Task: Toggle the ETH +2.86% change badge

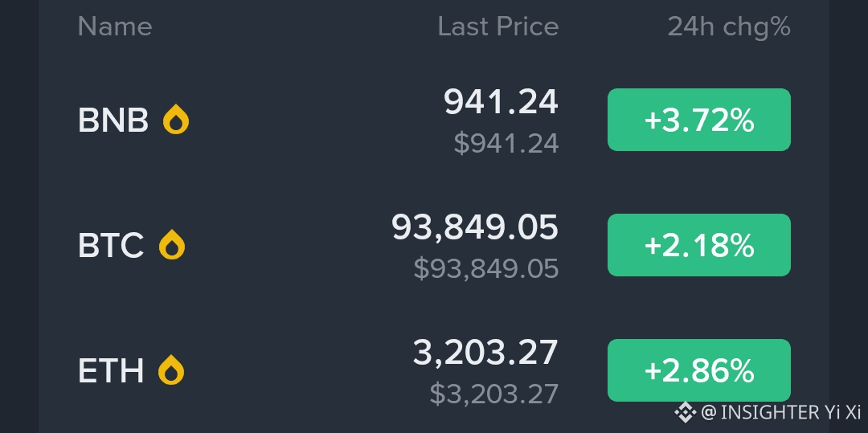Action: click(698, 370)
